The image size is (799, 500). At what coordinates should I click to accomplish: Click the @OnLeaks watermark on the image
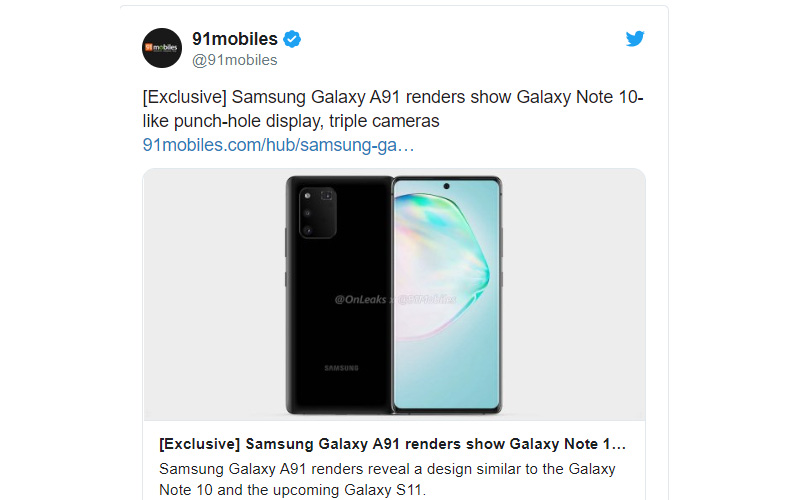pos(360,300)
